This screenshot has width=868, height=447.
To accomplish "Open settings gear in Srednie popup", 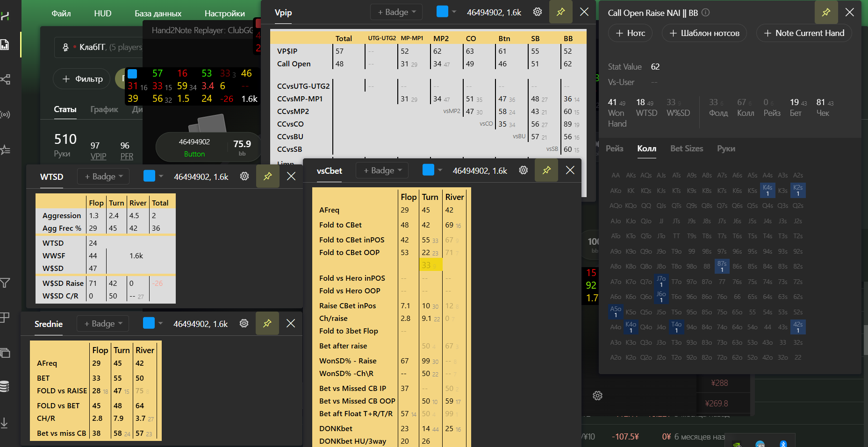I will tap(244, 323).
